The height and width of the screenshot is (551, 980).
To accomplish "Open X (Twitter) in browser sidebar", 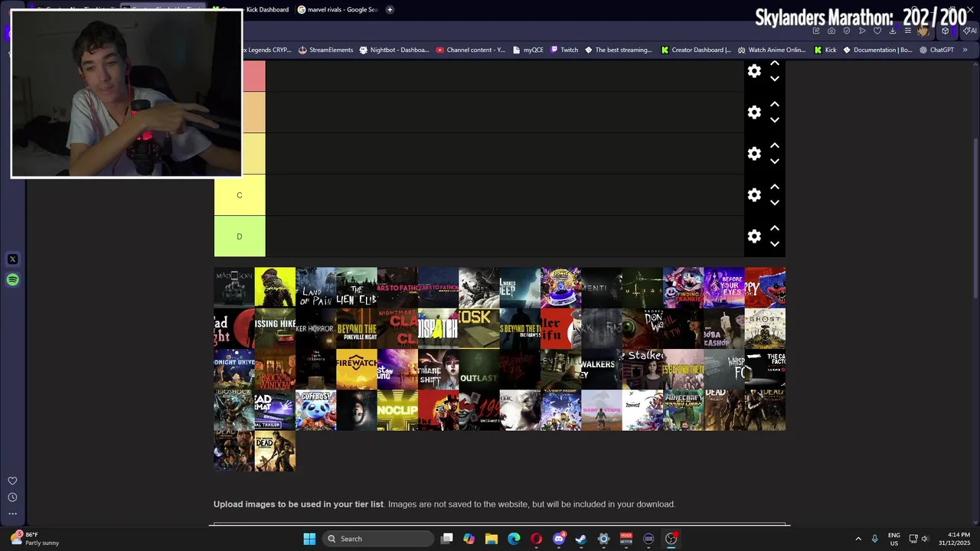I will pyautogui.click(x=12, y=259).
